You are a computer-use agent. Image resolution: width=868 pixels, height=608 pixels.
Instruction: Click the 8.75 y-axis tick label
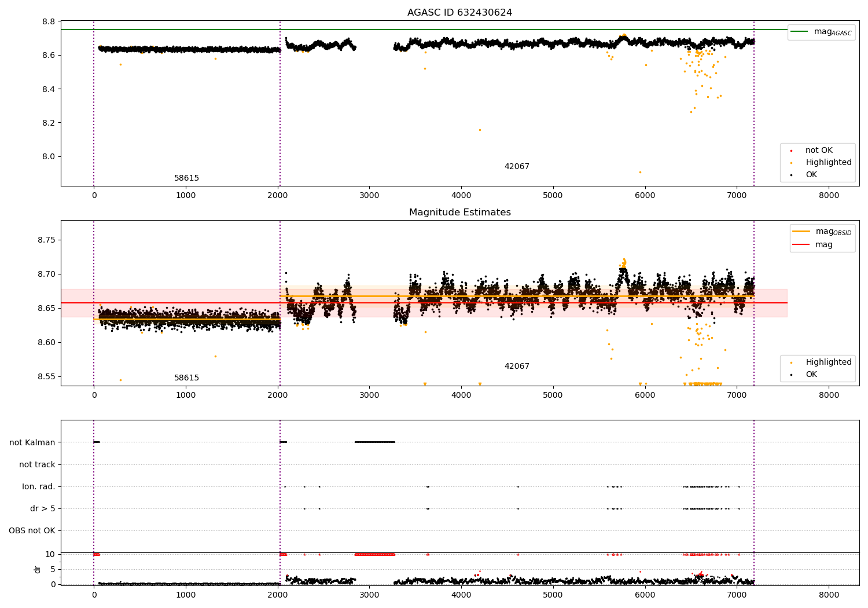[x=47, y=240]
